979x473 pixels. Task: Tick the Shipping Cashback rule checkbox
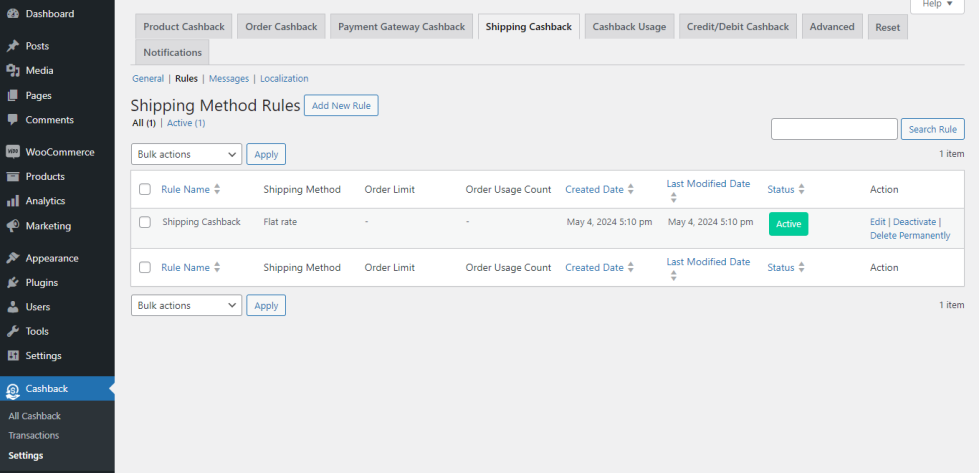tap(145, 222)
